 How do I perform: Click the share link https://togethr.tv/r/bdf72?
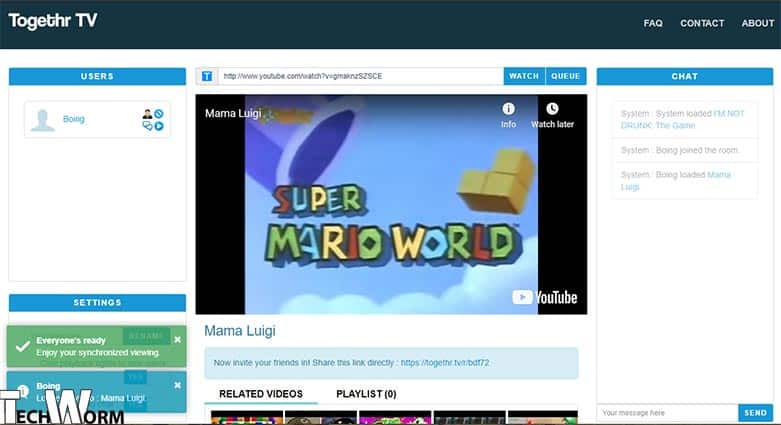pos(445,363)
